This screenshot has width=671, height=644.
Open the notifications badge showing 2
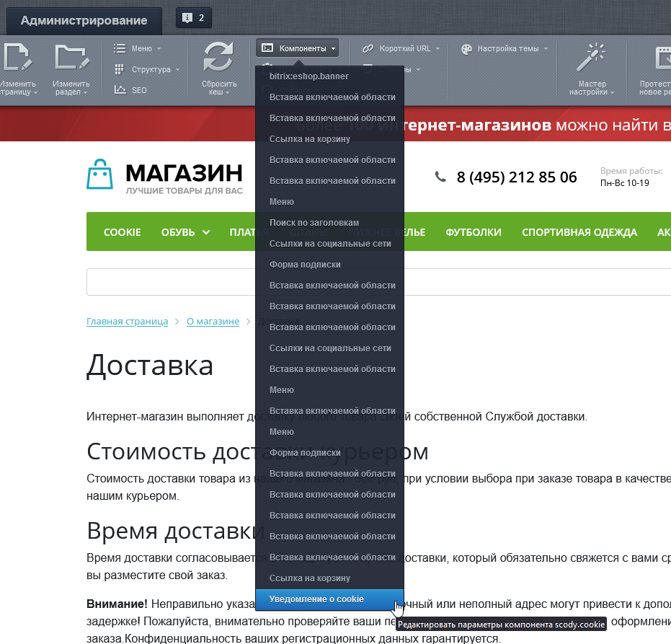[193, 18]
